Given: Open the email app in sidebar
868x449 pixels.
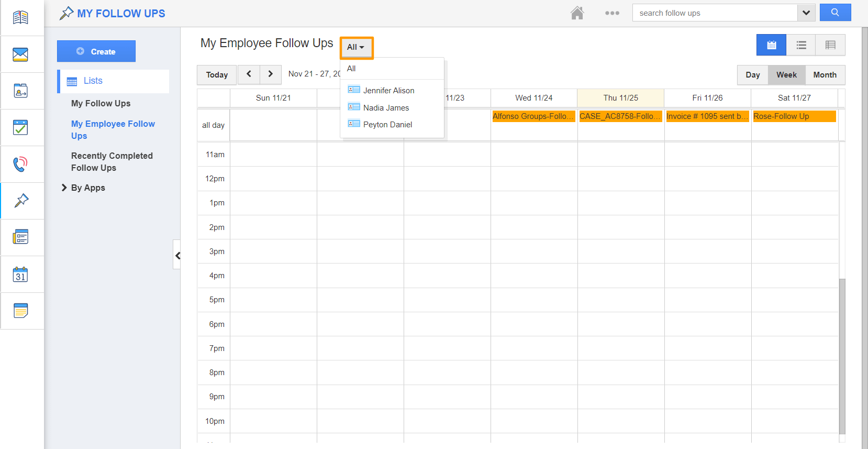Looking at the screenshot, I should coord(20,54).
